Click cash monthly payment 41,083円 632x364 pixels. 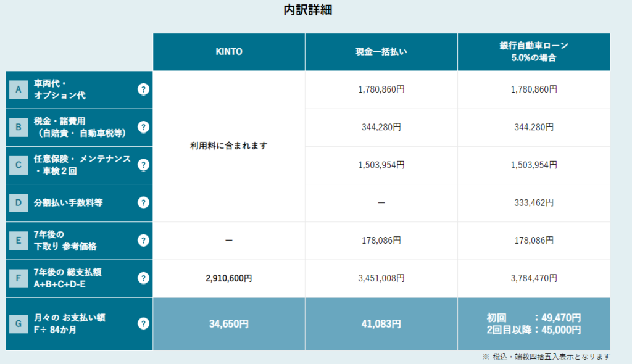(381, 324)
